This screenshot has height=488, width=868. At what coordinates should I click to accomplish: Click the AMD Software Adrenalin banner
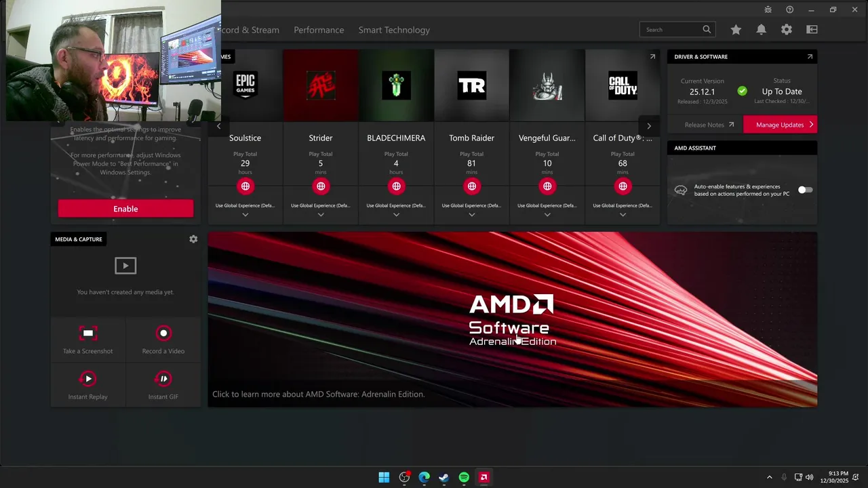point(513,319)
